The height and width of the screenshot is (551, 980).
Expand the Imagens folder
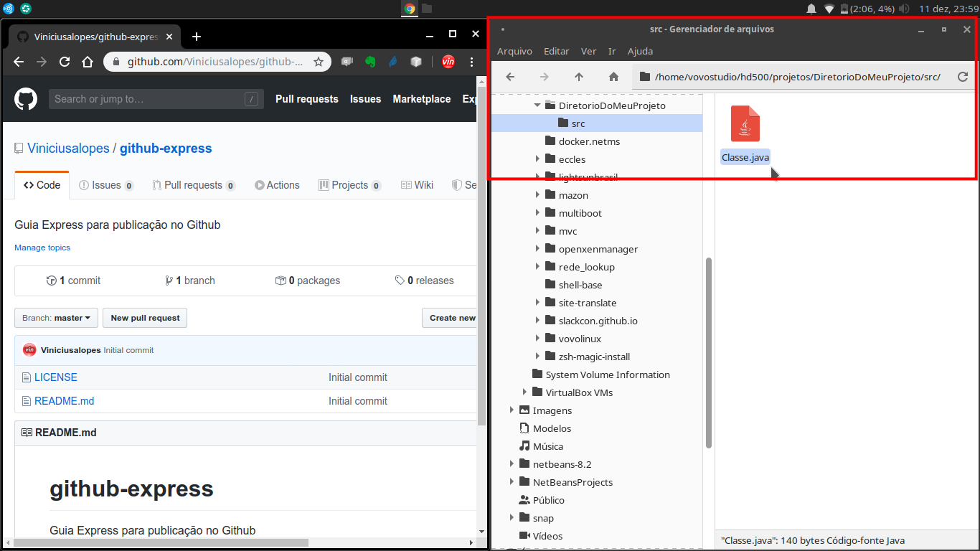coord(512,410)
